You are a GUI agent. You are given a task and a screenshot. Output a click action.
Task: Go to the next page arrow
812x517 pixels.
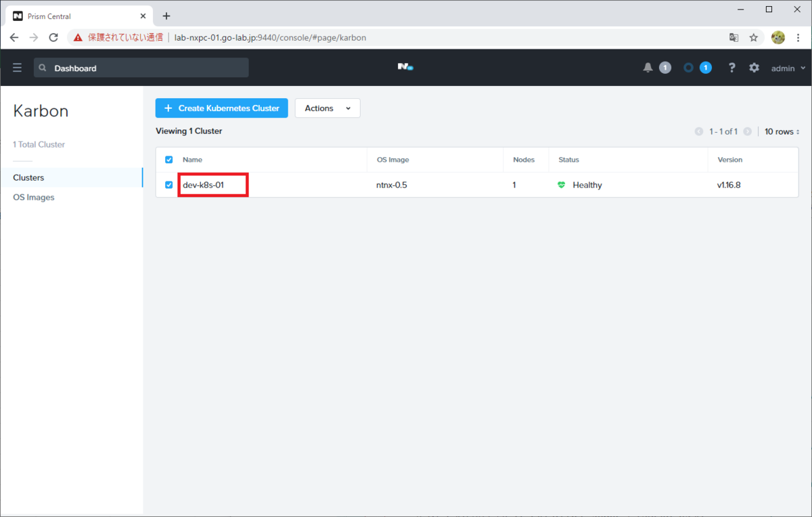747,131
